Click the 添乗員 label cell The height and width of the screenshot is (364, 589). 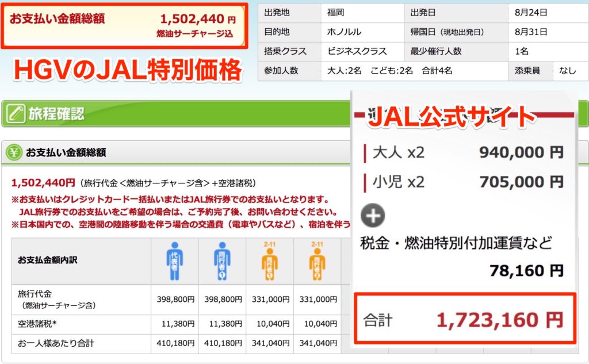point(531,71)
